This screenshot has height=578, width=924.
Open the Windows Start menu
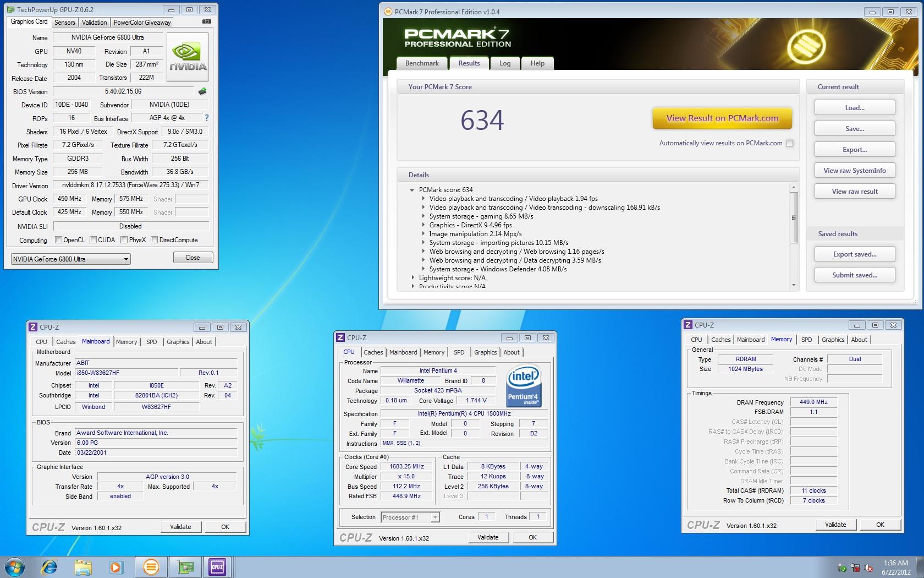coord(15,566)
